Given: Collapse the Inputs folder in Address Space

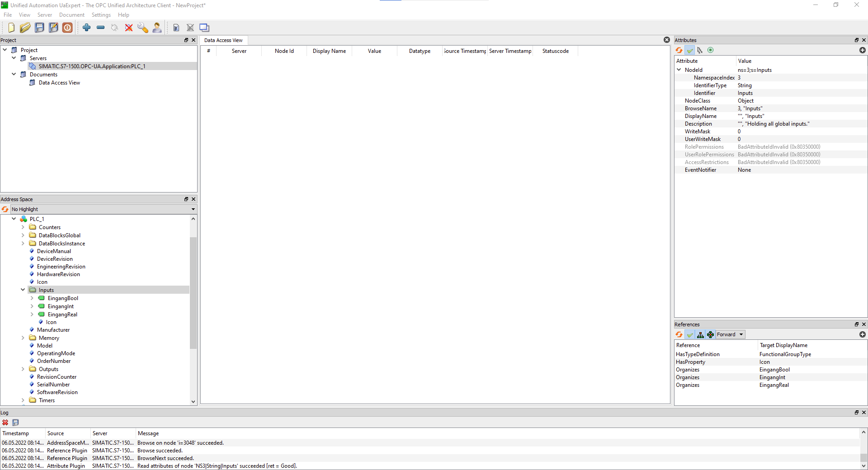Looking at the screenshot, I should [23, 290].
